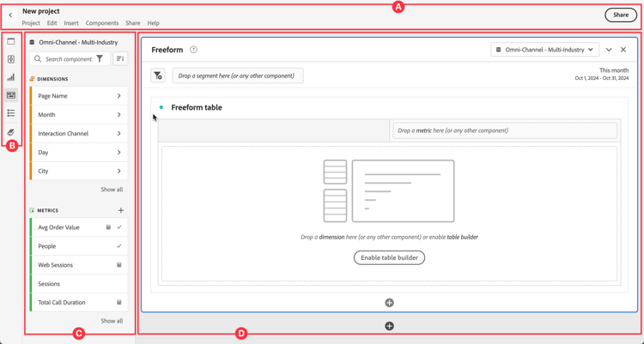Click the data view icon in left panel
Screen dimensions: 644x344
32,42
